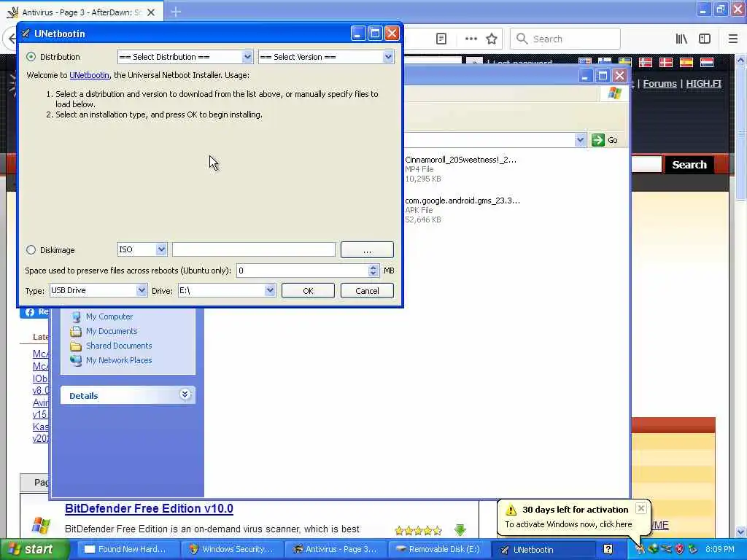Open Firefox hamburger menu
The width and height of the screenshot is (747, 560).
[732, 39]
